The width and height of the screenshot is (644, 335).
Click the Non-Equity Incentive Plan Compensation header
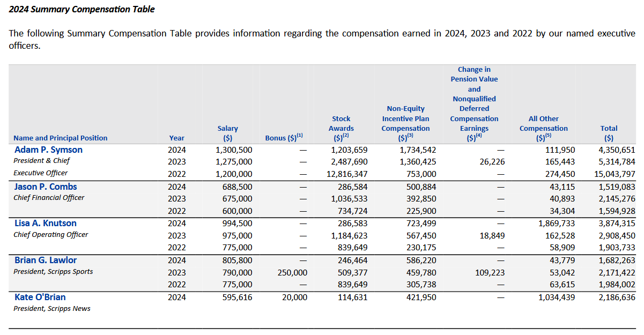405,123
